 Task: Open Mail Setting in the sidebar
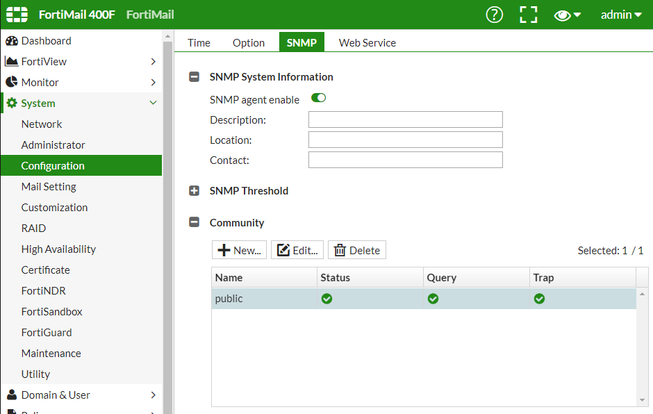coord(48,187)
